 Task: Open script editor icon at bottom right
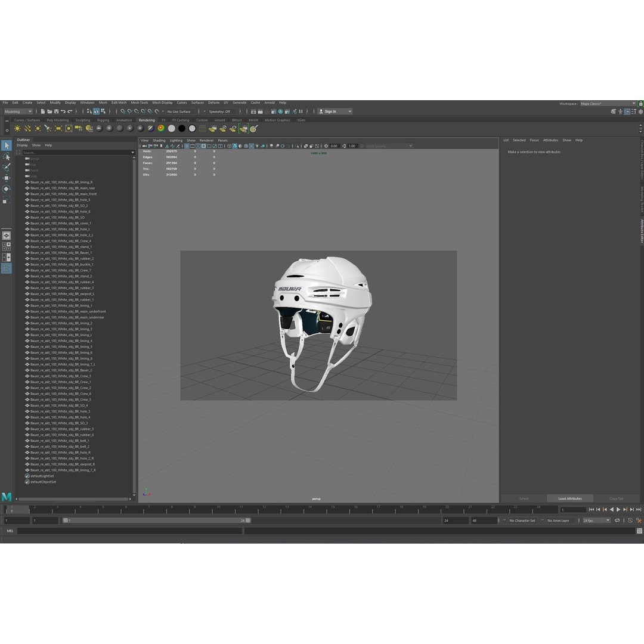tap(639, 531)
